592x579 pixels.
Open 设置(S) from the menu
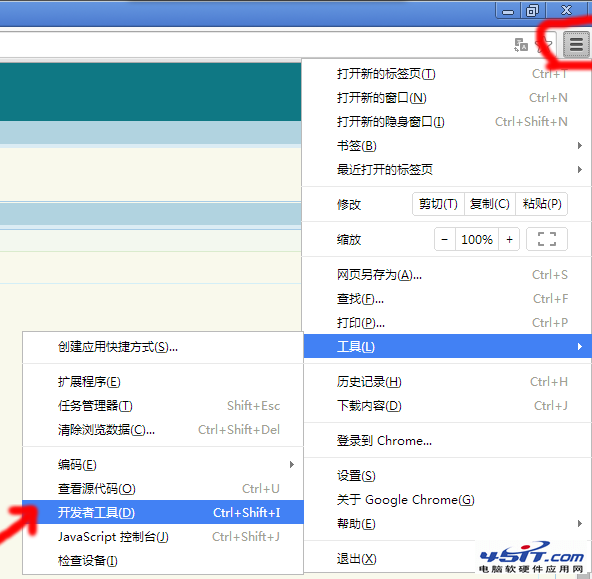(x=447, y=476)
